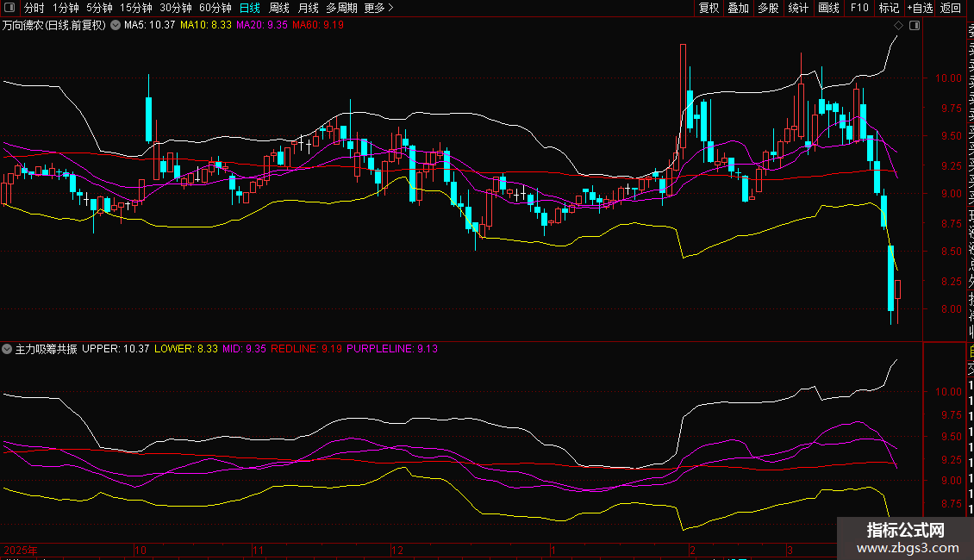
Task: Choose the 60分钟 period
Action: 215,8
